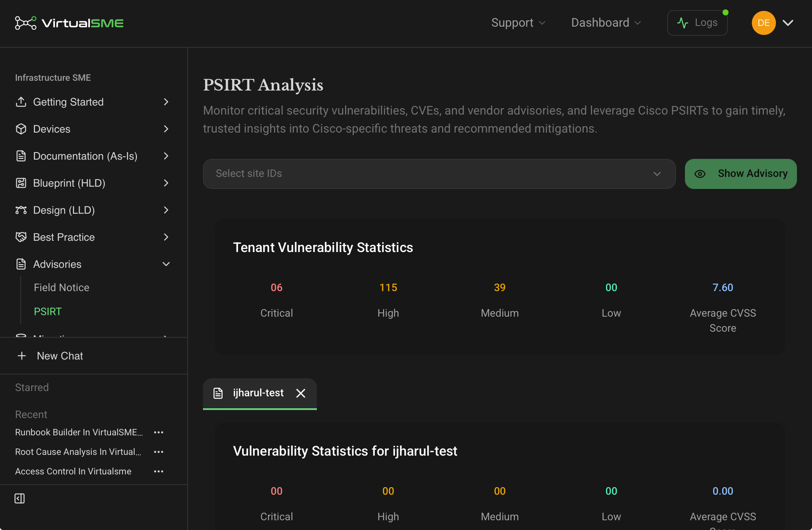Click the DE user avatar
This screenshot has height=530, width=812.
(764, 23)
